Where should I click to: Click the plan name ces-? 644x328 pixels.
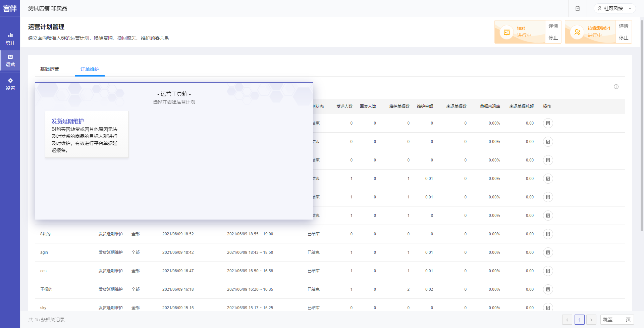click(44, 271)
